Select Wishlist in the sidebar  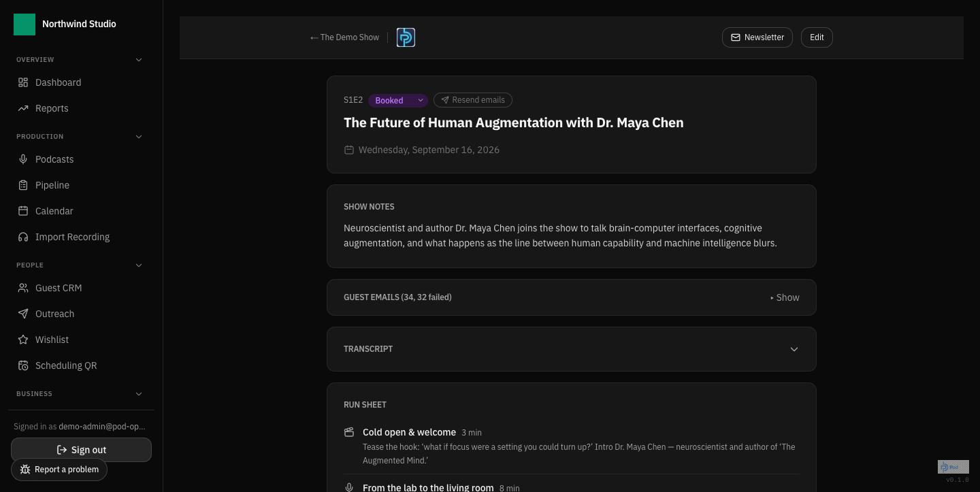[x=81, y=340]
